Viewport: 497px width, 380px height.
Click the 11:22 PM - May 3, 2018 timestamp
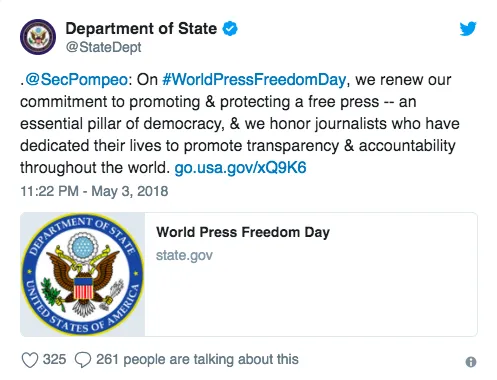coord(94,191)
